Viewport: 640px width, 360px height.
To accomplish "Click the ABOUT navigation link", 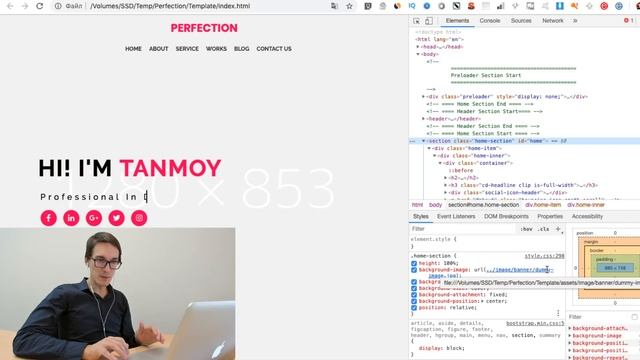I will (x=158, y=49).
